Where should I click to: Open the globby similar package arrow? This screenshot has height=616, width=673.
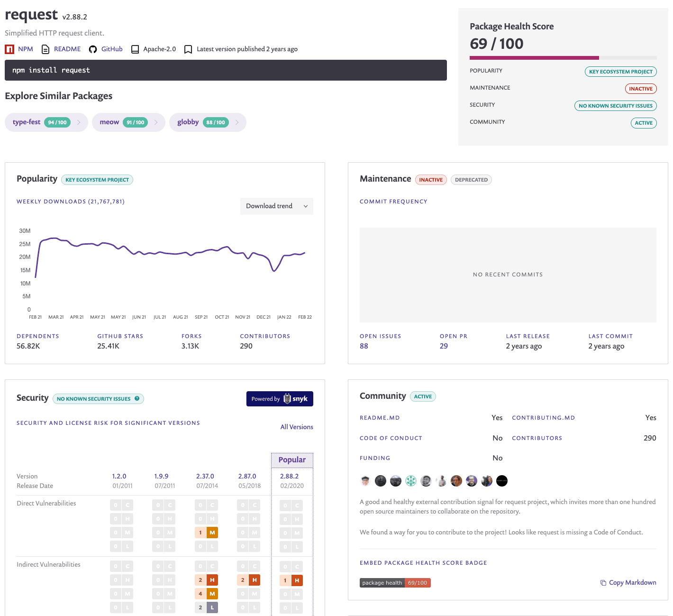click(237, 122)
